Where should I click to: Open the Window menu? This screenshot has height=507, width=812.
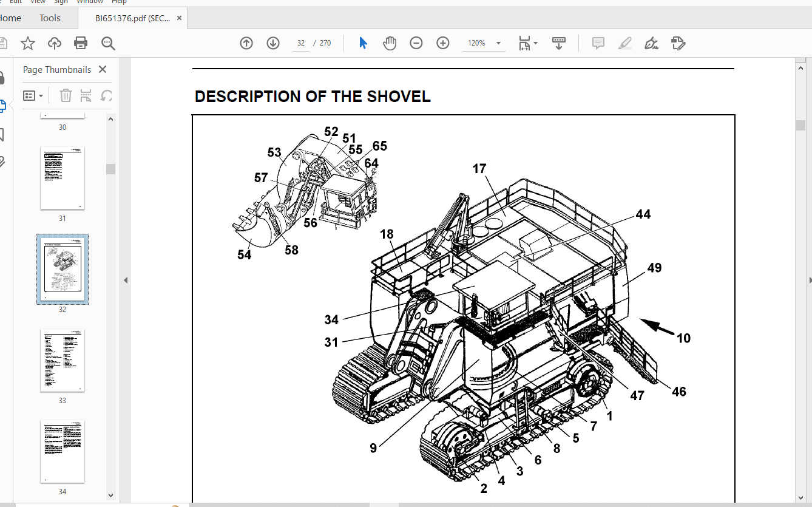click(89, 2)
